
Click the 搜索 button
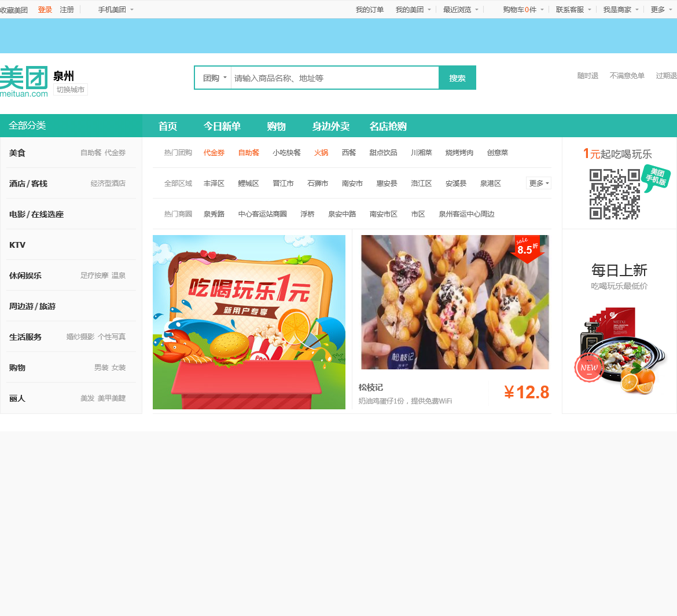coord(457,78)
